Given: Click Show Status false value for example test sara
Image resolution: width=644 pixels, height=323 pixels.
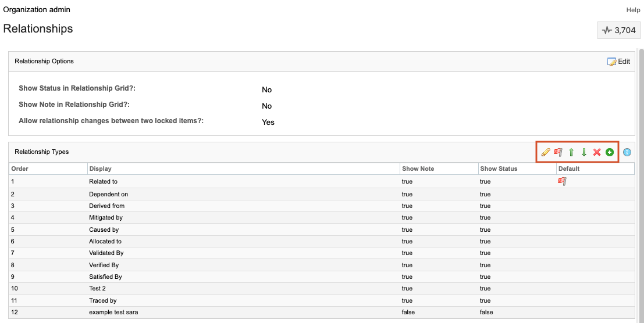Looking at the screenshot, I should point(486,313).
